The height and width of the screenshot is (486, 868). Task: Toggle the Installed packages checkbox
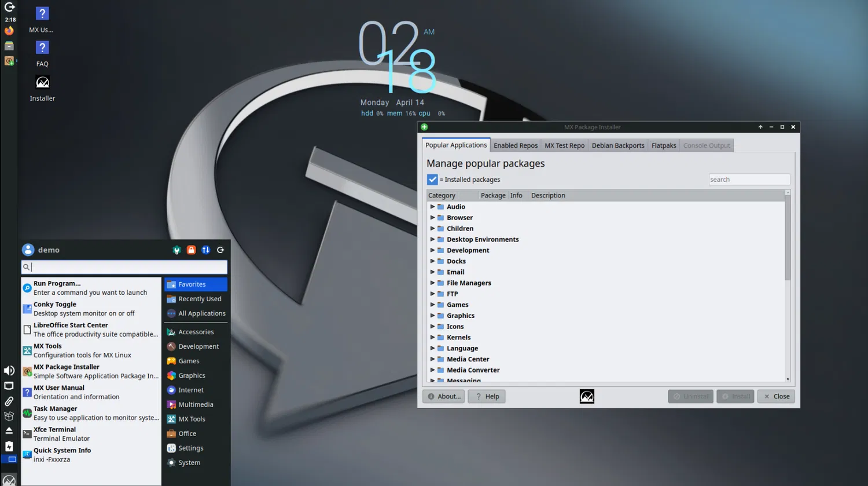click(x=432, y=180)
